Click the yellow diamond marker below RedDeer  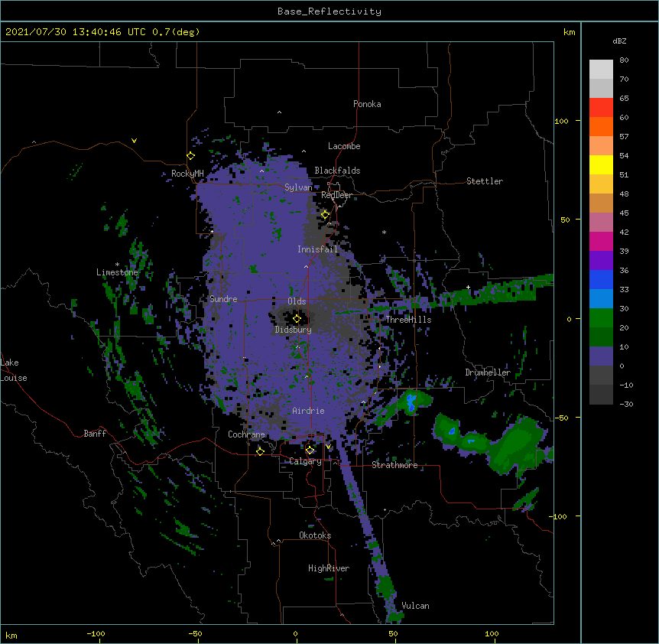tap(326, 215)
